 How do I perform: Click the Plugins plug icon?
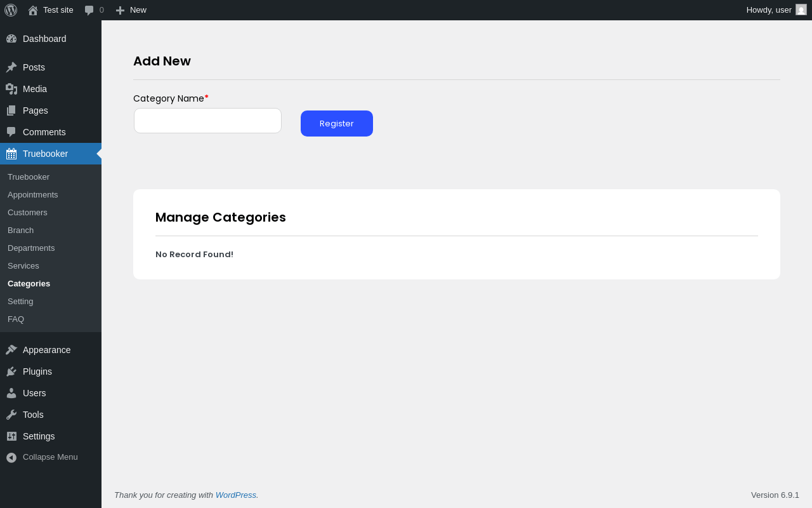[x=11, y=371]
